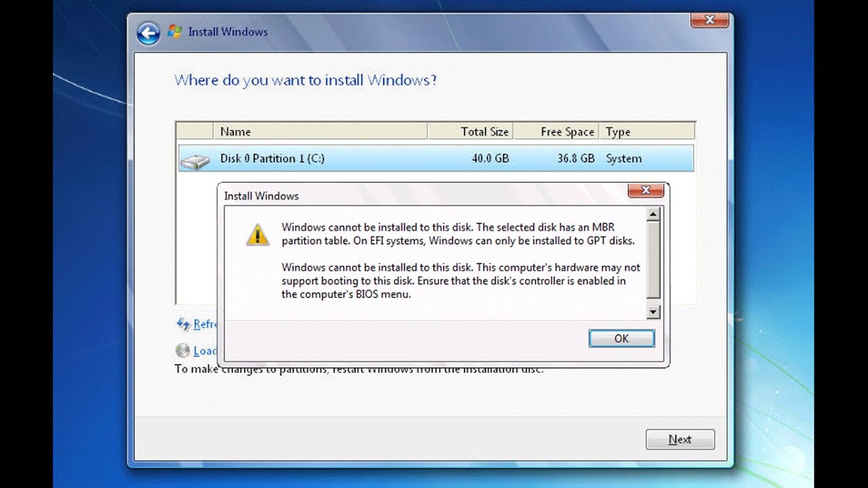Click the Load Driver disc icon
The width and height of the screenshot is (868, 488).
[182, 350]
